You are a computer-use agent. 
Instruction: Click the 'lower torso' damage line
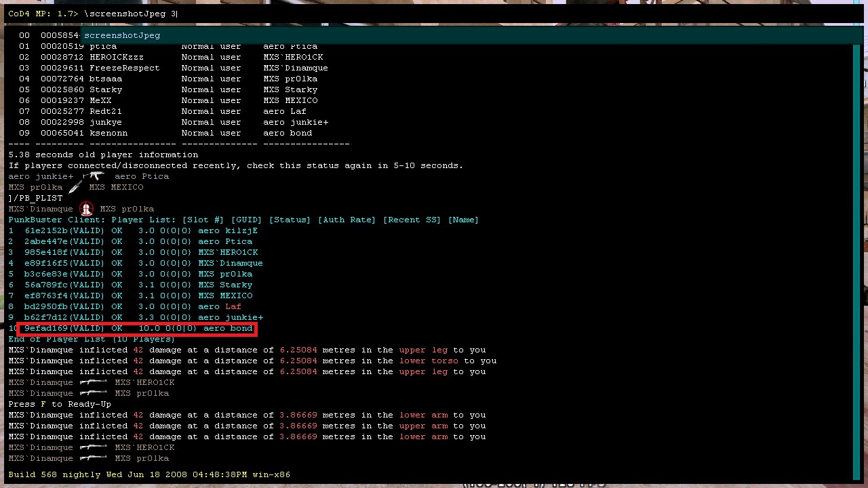[x=252, y=361]
